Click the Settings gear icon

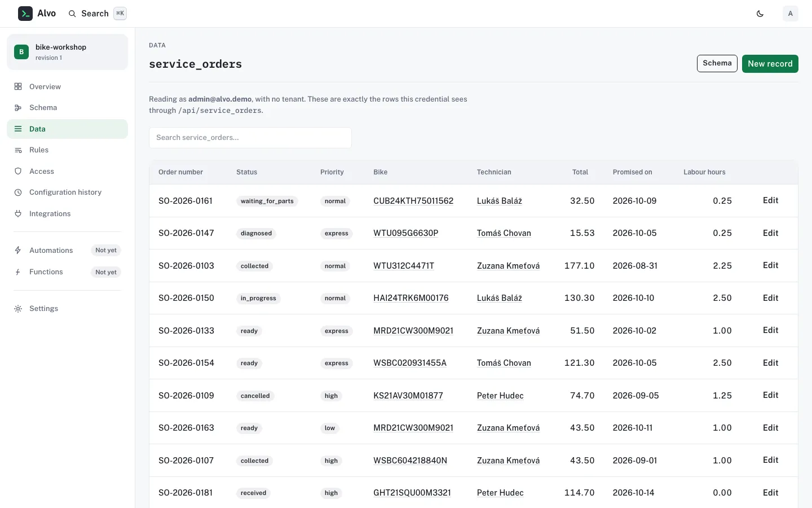coord(18,309)
